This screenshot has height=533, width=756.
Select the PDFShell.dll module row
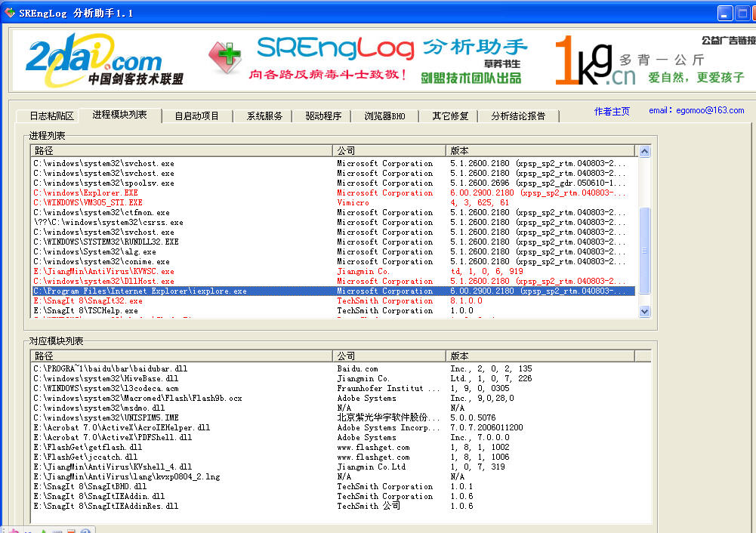[x=334, y=438]
